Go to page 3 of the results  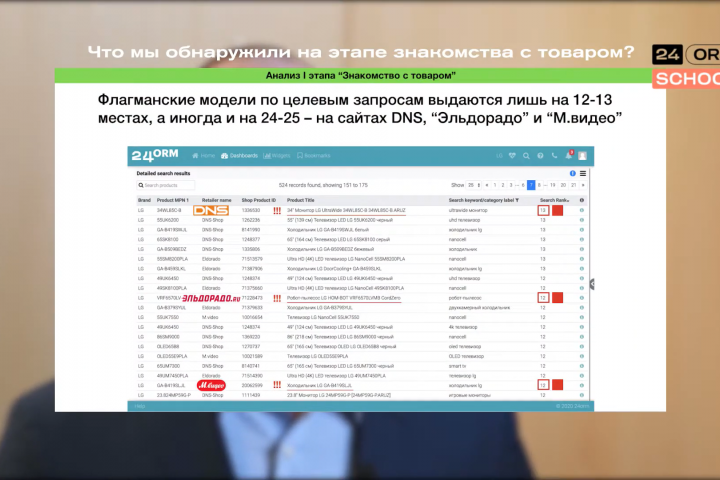511,185
